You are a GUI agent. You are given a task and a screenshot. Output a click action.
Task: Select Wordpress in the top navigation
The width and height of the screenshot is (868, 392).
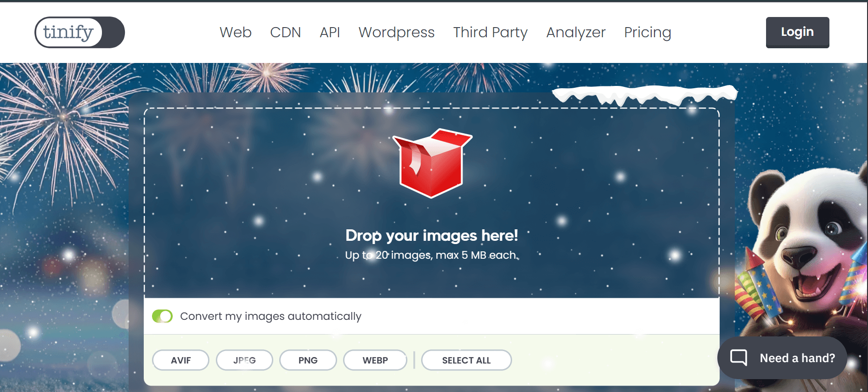(396, 32)
